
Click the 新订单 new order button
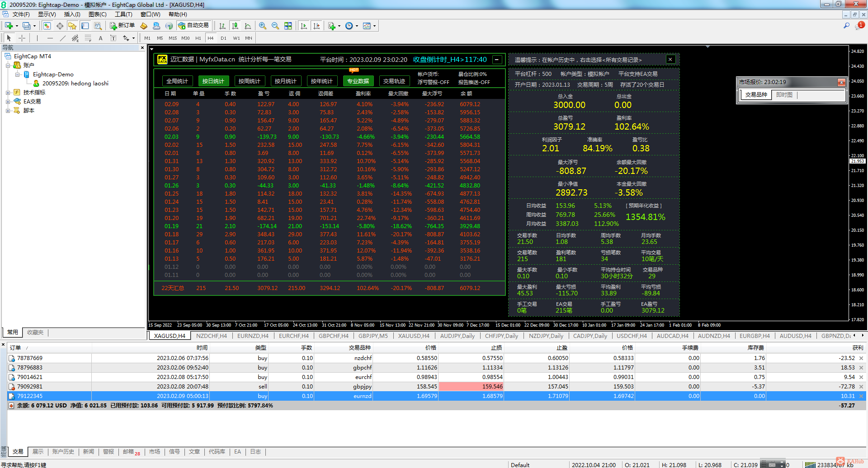tap(123, 26)
